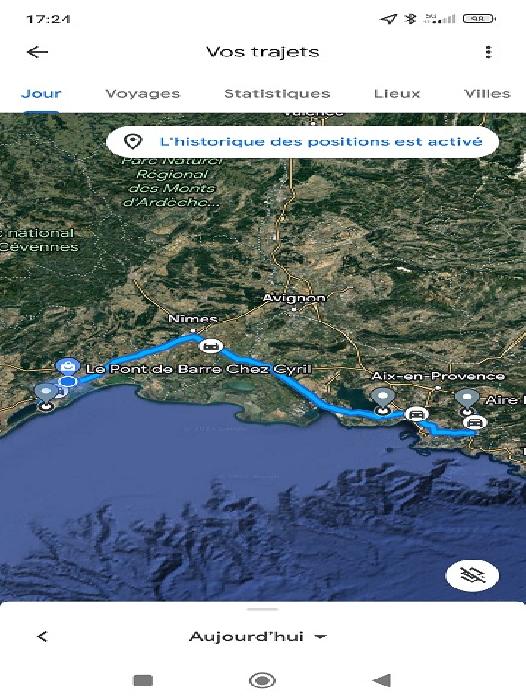This screenshot has height=700, width=526.
Task: Select the blue briefcase work marker
Action: pos(67,367)
